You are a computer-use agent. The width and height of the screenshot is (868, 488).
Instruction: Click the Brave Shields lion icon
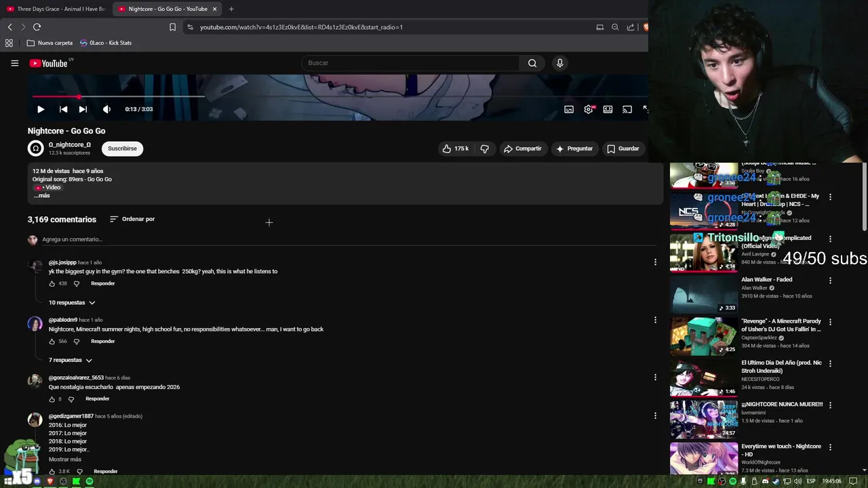(x=646, y=27)
